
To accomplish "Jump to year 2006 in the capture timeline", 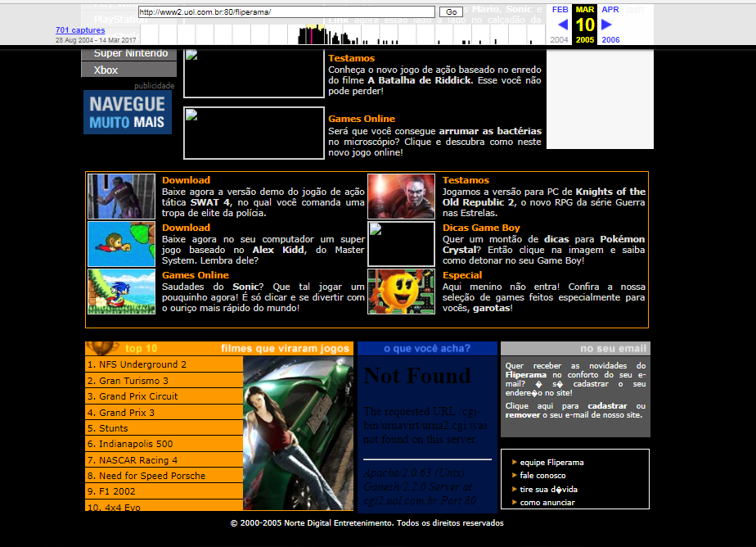I will pyautogui.click(x=610, y=39).
